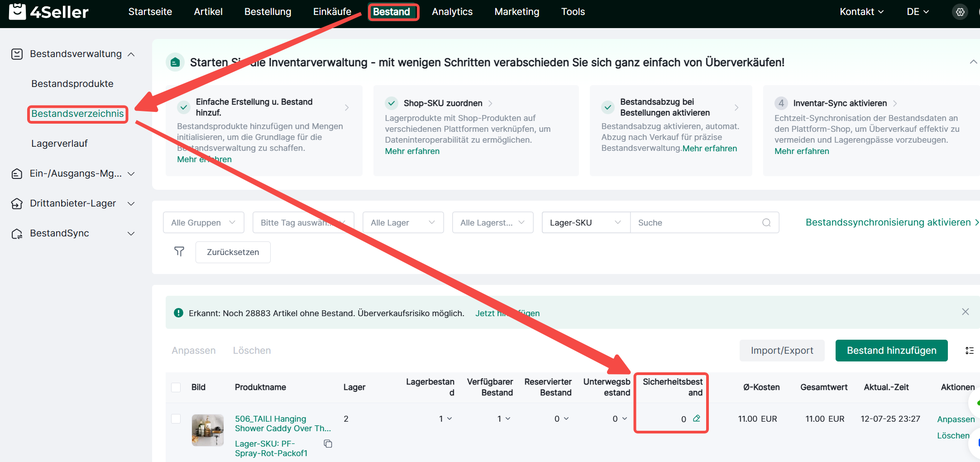
Task: Click the search magnifier icon
Action: (x=766, y=223)
